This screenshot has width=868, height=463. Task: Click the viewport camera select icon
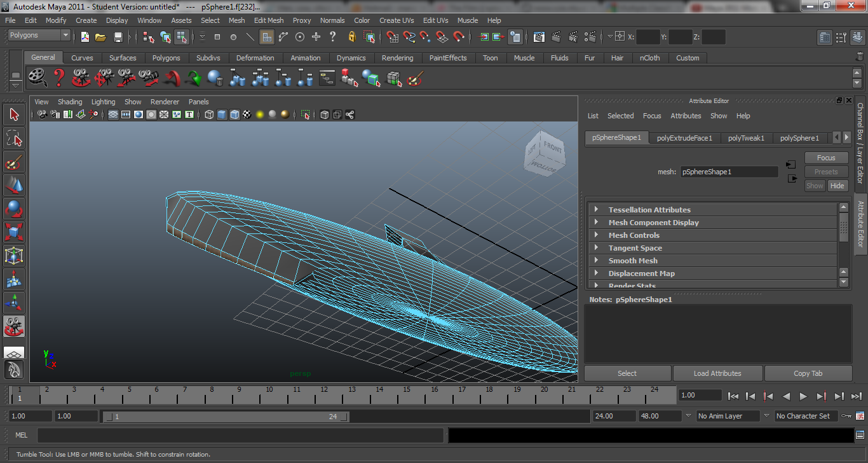[x=42, y=115]
